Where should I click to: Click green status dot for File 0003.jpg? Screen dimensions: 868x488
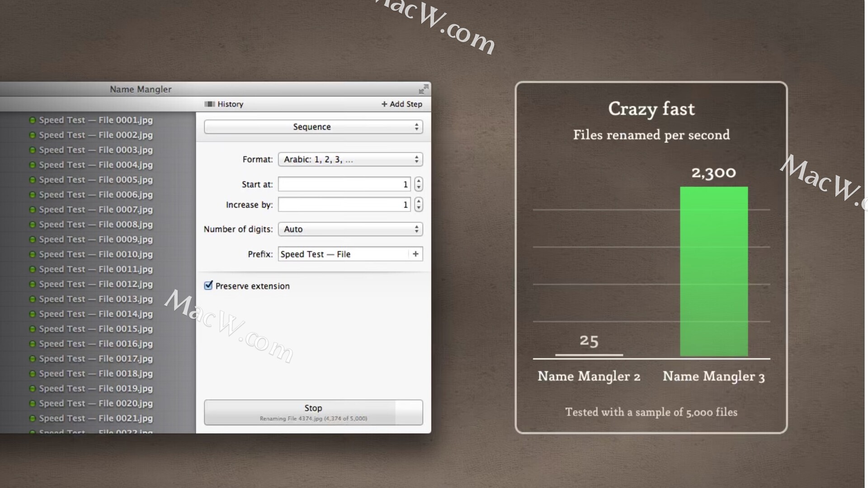pyautogui.click(x=33, y=150)
